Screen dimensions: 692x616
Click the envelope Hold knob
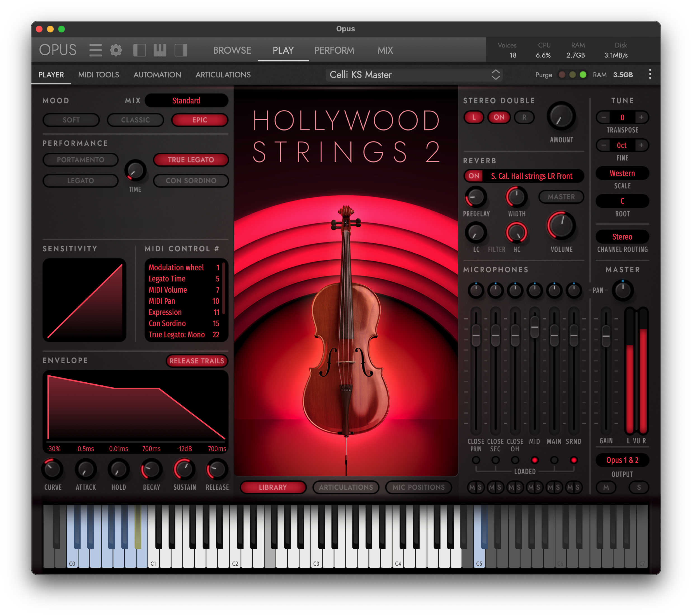(x=118, y=470)
